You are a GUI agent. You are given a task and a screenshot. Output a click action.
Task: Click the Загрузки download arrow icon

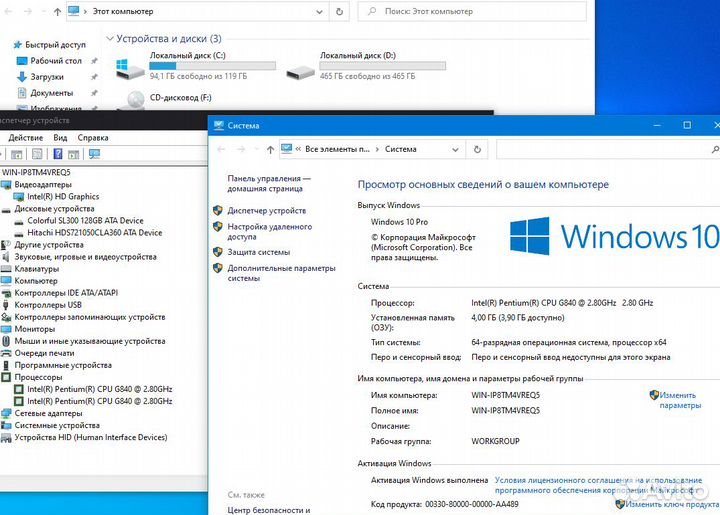(22, 77)
